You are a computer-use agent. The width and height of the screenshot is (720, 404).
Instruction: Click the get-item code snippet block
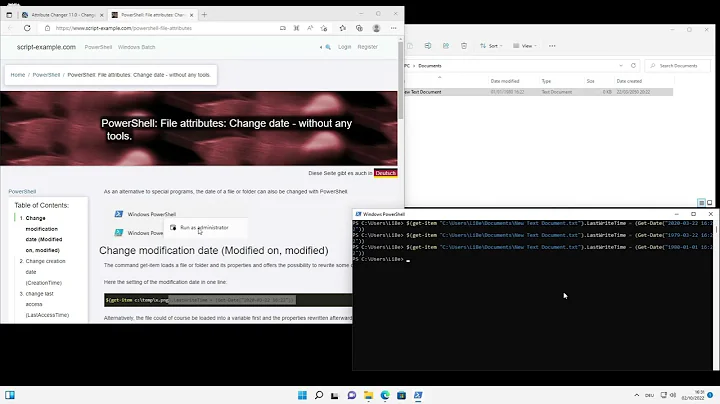(x=228, y=300)
